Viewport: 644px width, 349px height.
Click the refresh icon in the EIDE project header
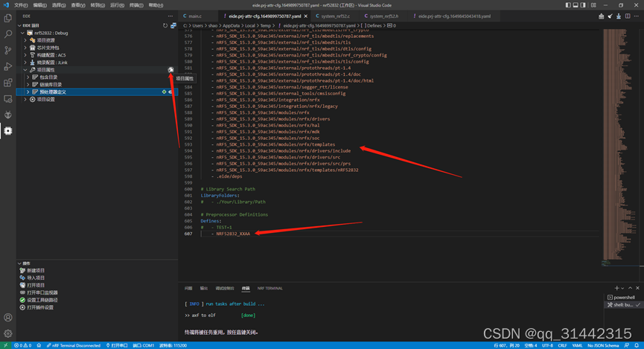tap(165, 25)
